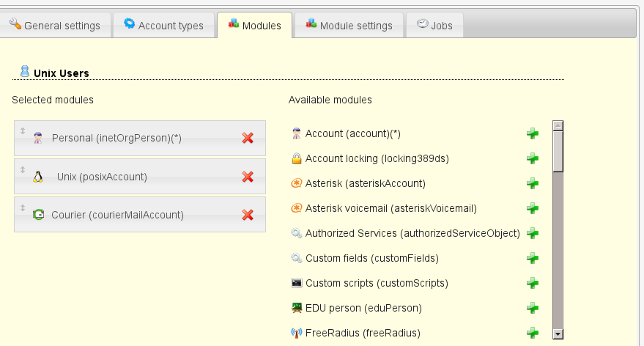The image size is (644, 346).
Task: Add Asterisk (asteriskAccount) module
Action: tap(533, 183)
